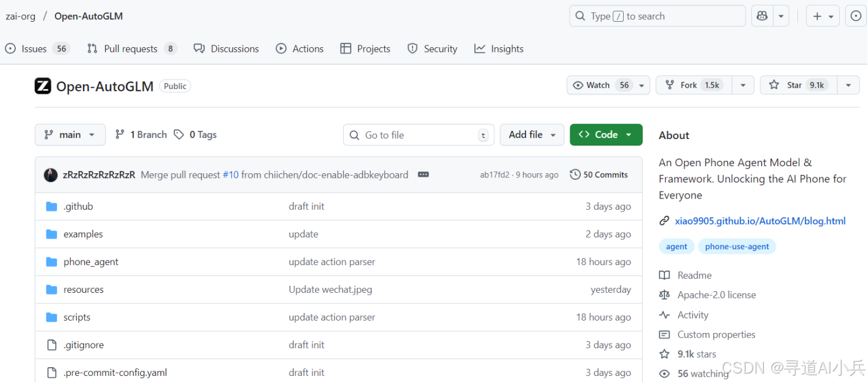The height and width of the screenshot is (383, 868).
Task: Click the Watch button
Action: pos(608,85)
